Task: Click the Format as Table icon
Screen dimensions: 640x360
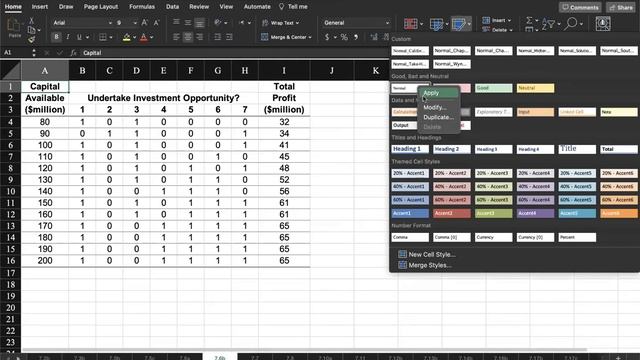Action: pyautogui.click(x=436, y=24)
